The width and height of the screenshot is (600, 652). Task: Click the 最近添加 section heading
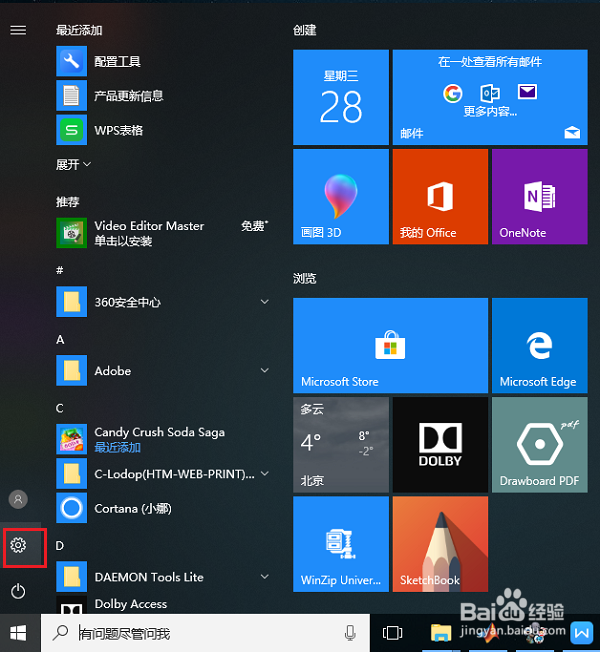pos(79,30)
